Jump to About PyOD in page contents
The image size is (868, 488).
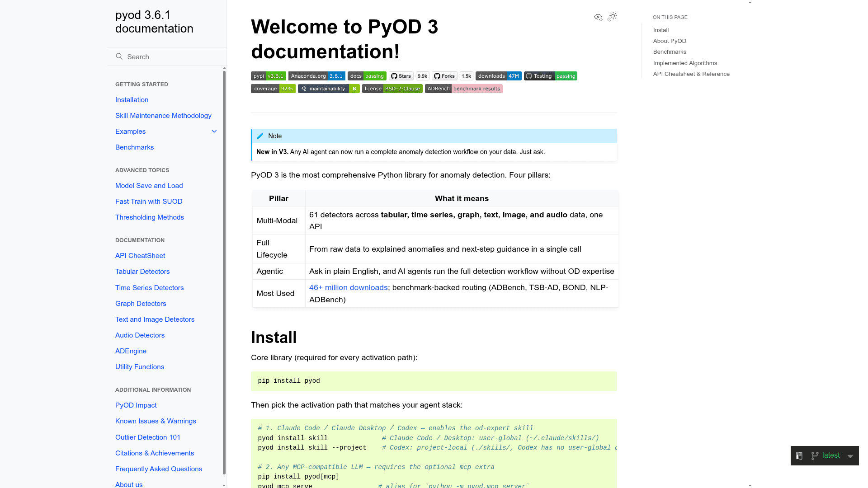[x=670, y=41]
